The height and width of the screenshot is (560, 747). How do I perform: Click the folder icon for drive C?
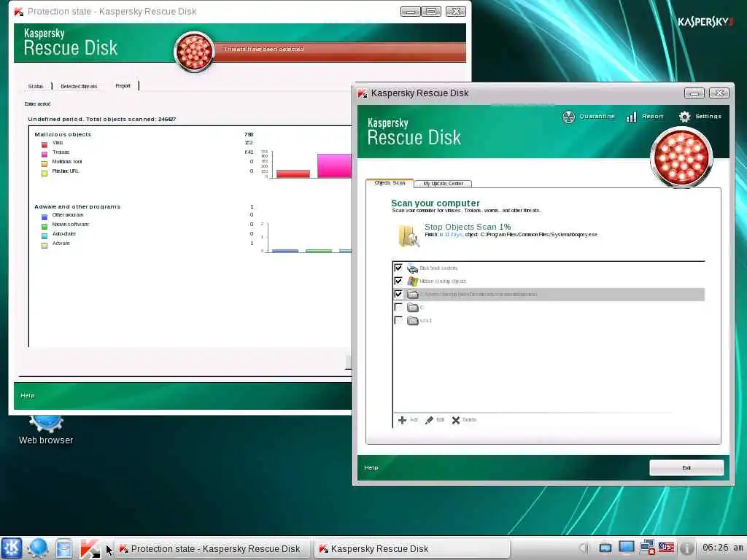(x=413, y=308)
